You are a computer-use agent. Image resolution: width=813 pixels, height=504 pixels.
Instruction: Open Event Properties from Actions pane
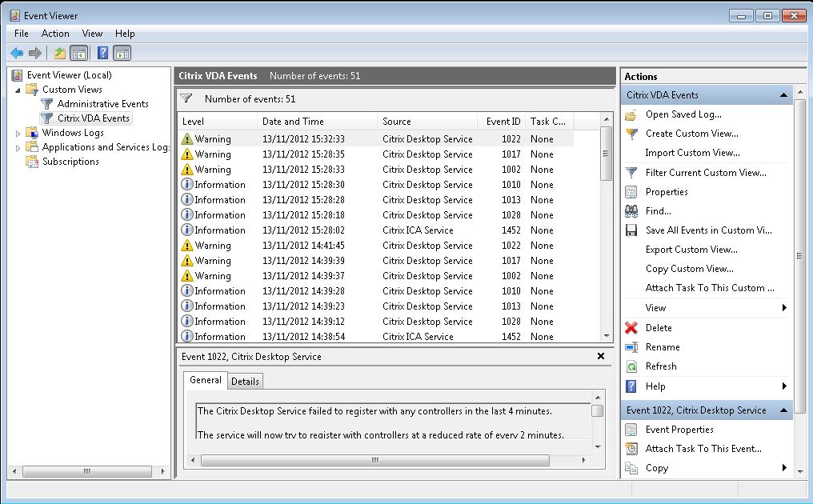[x=679, y=430]
